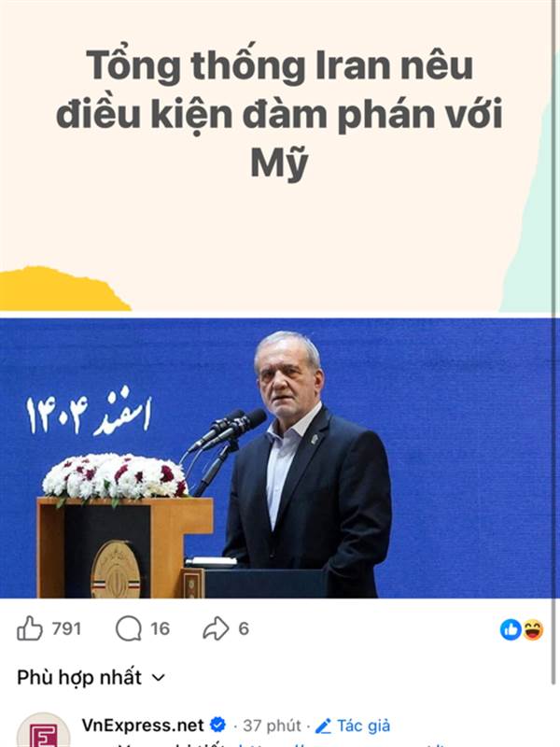Click the VnExpress.net commenter name

click(x=143, y=726)
